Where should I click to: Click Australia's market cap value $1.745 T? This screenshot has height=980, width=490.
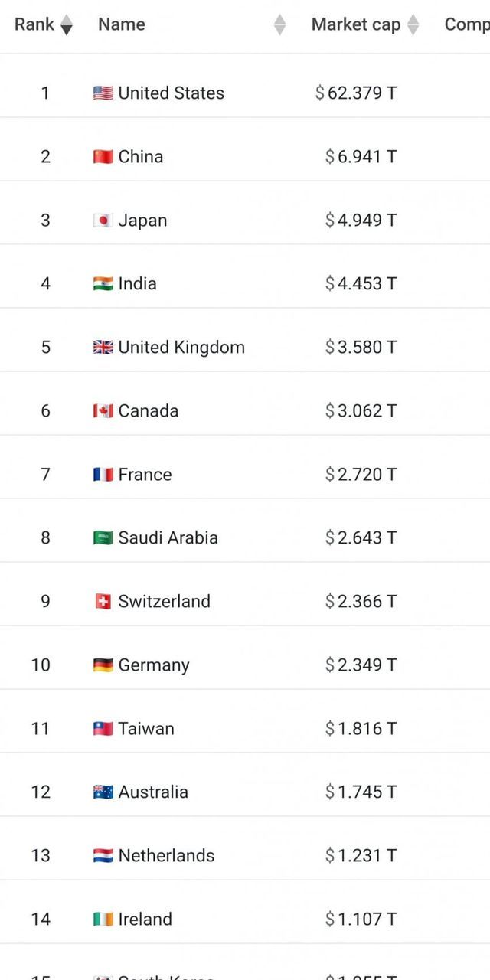click(361, 792)
